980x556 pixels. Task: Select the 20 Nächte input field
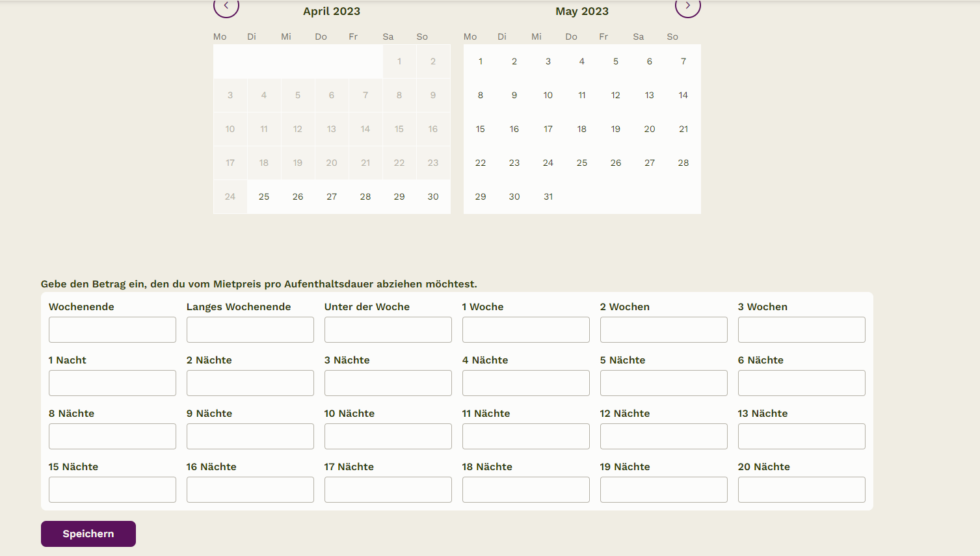[x=802, y=490]
